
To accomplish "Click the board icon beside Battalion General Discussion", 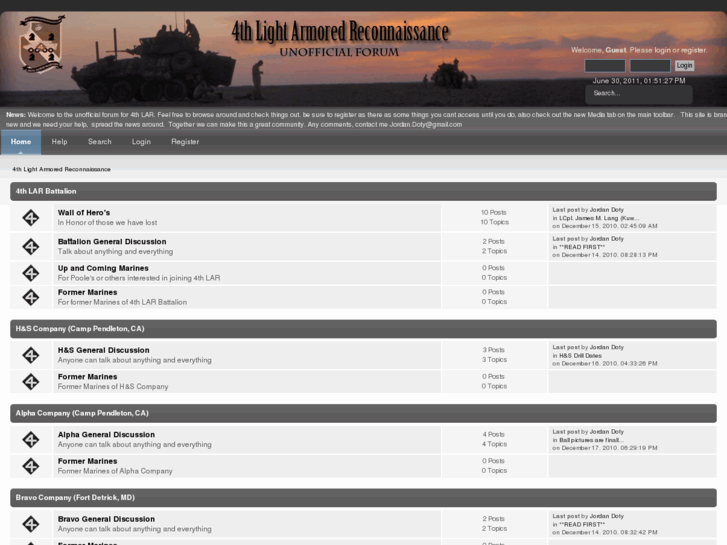I will tap(31, 246).
